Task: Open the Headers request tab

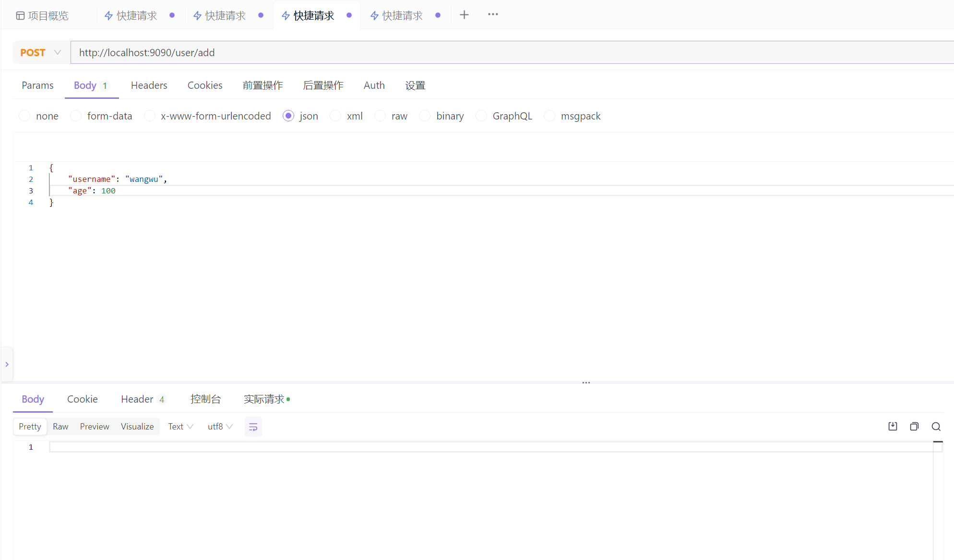Action: point(149,85)
